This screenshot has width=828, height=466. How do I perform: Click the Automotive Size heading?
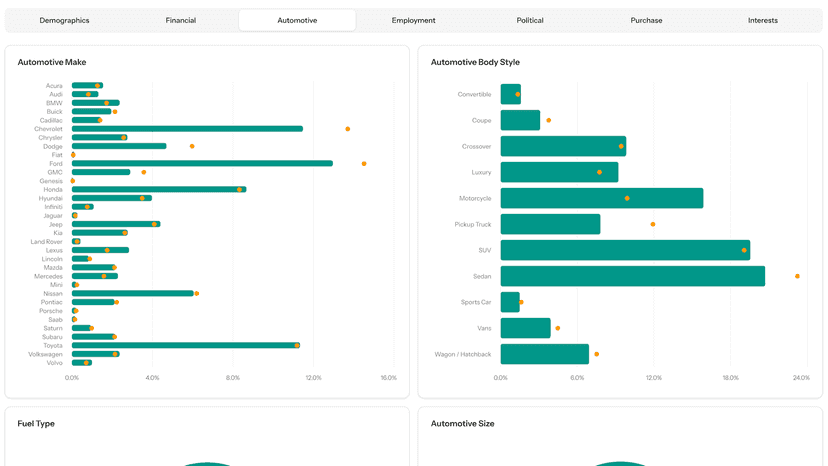(463, 424)
